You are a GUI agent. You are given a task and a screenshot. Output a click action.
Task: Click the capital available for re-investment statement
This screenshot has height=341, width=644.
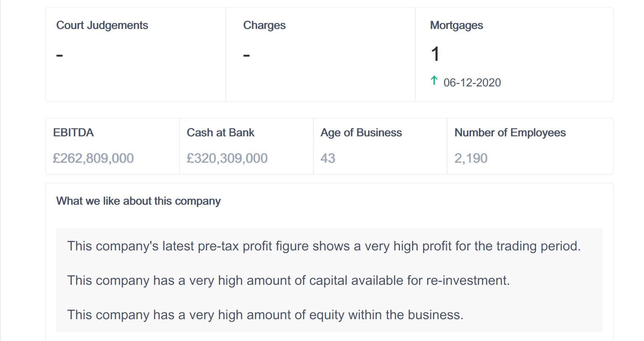[x=288, y=280]
